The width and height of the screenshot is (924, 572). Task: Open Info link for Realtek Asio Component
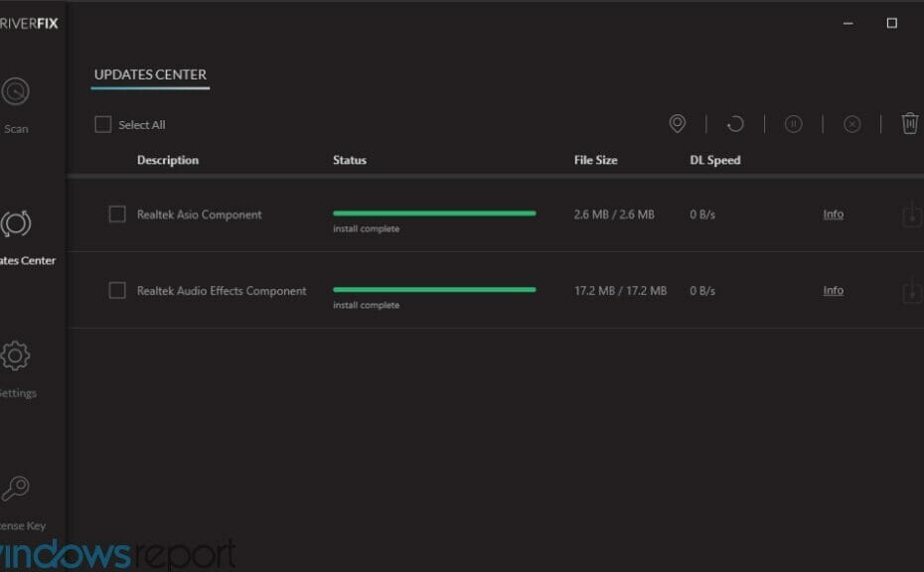coord(834,214)
